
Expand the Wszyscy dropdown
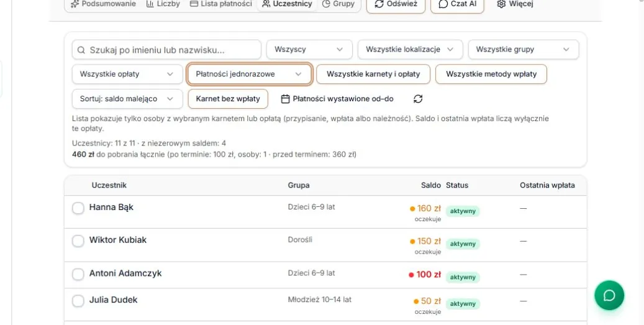click(x=309, y=49)
